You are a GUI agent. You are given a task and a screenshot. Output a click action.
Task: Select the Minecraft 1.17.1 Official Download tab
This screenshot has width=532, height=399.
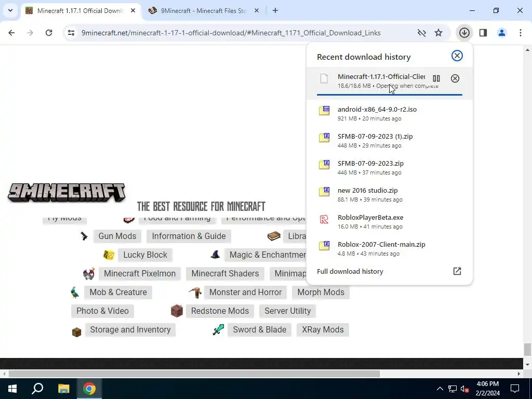pos(81,10)
